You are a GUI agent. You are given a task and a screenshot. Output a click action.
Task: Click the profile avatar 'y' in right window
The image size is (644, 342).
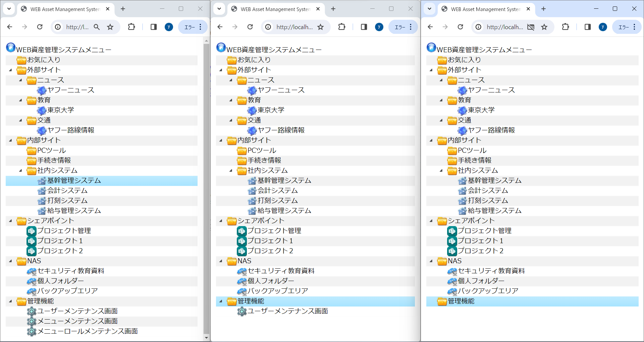603,27
